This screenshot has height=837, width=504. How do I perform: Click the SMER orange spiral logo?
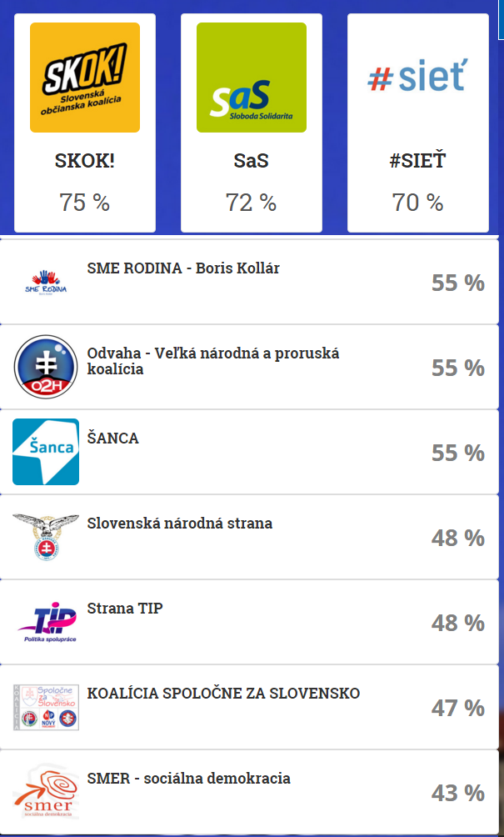pos(46,792)
